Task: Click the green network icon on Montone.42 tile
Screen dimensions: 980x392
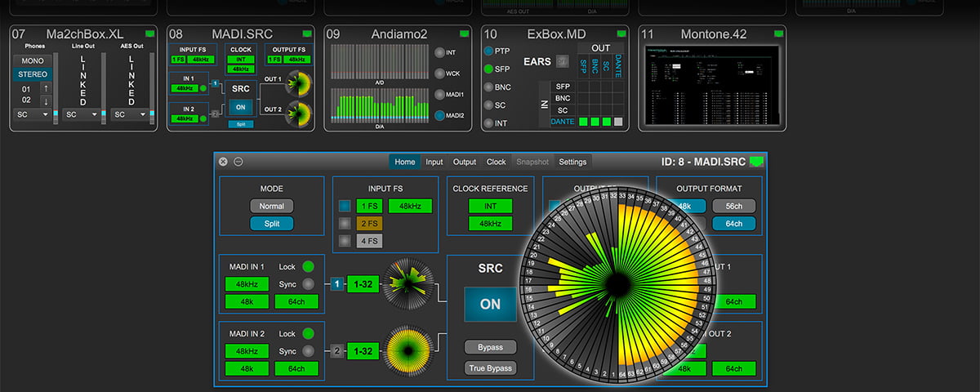Action: click(777, 33)
